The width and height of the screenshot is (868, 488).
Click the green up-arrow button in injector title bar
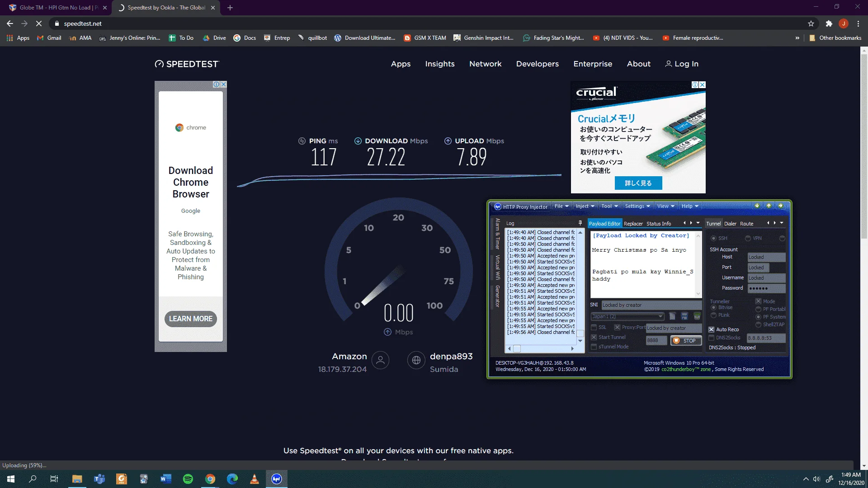(x=769, y=206)
